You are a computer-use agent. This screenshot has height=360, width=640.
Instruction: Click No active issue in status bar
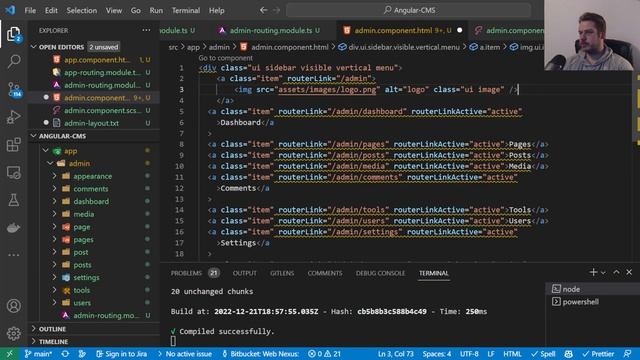[184, 354]
